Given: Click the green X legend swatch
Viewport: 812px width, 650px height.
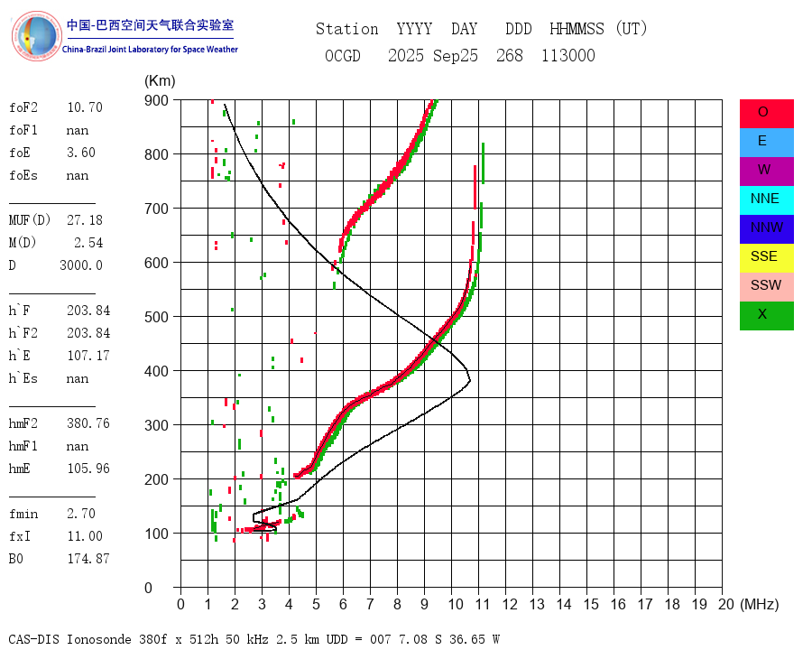Looking at the screenshot, I should coord(766,316).
